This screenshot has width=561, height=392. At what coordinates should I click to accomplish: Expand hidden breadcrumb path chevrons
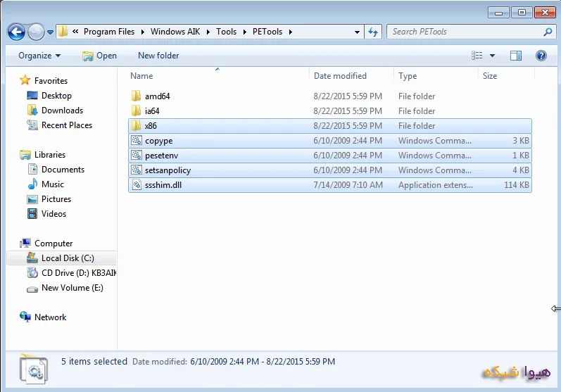[75, 32]
